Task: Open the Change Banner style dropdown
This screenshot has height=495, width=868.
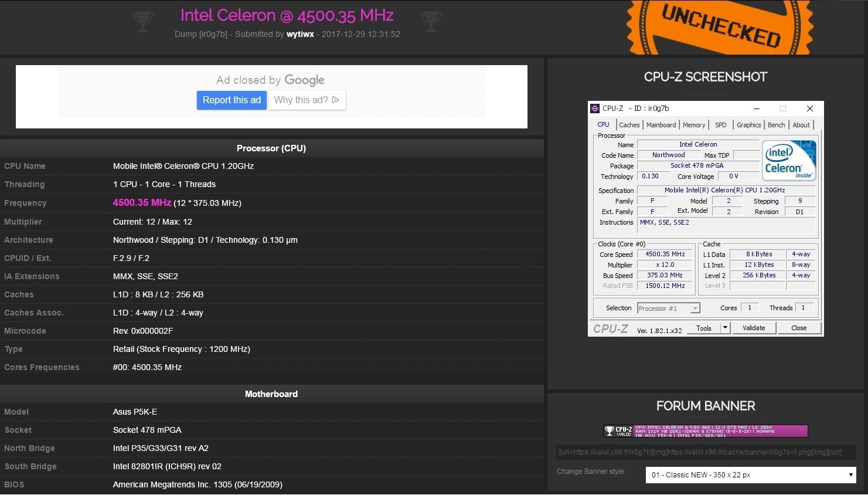Action: 751,475
